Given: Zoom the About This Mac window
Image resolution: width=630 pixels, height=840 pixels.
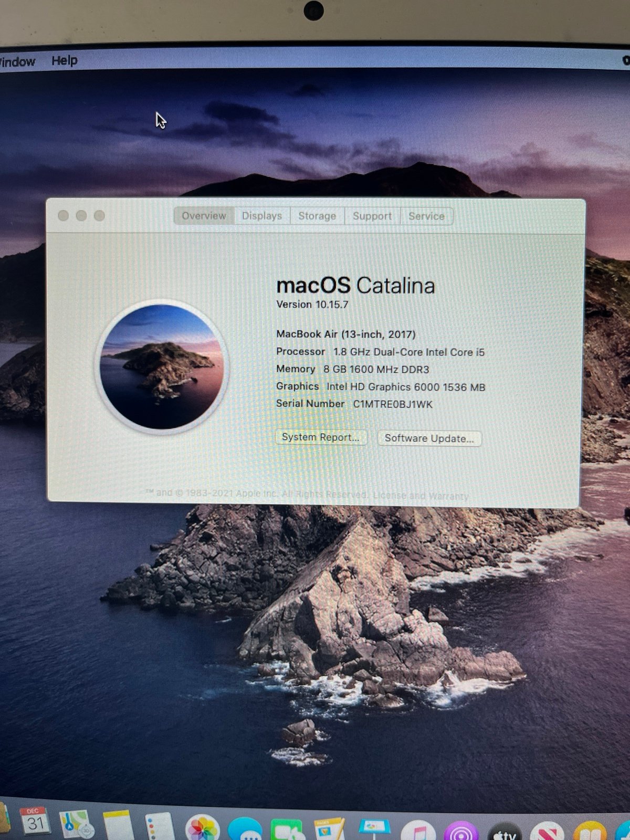Looking at the screenshot, I should (x=99, y=216).
